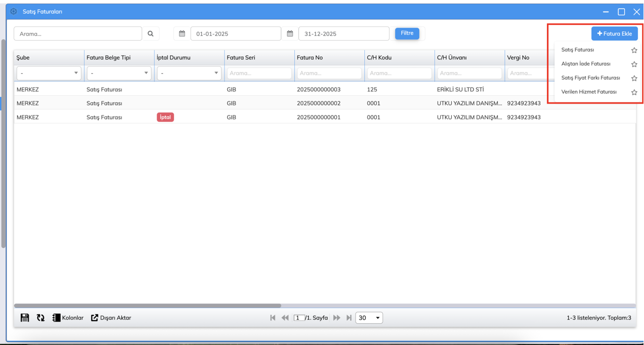Image resolution: width=644 pixels, height=345 pixels.
Task: Click the save layout floppy disk icon
Action: point(24,318)
